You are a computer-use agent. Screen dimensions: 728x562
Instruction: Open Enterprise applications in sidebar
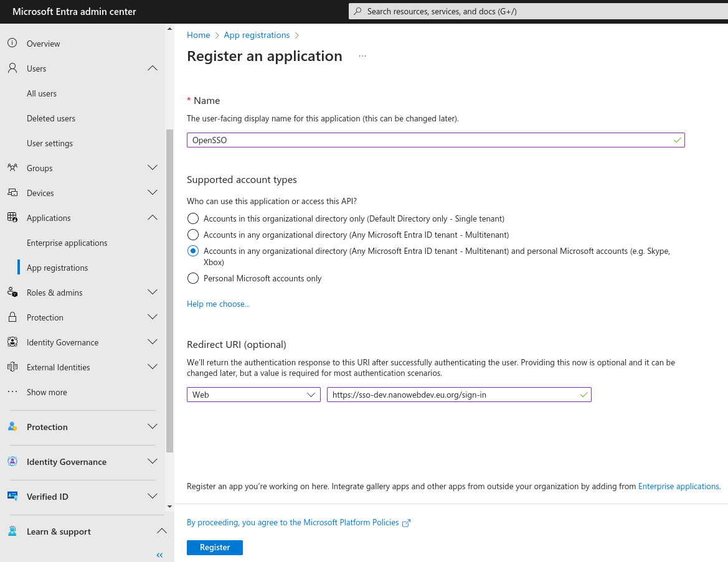click(x=67, y=243)
